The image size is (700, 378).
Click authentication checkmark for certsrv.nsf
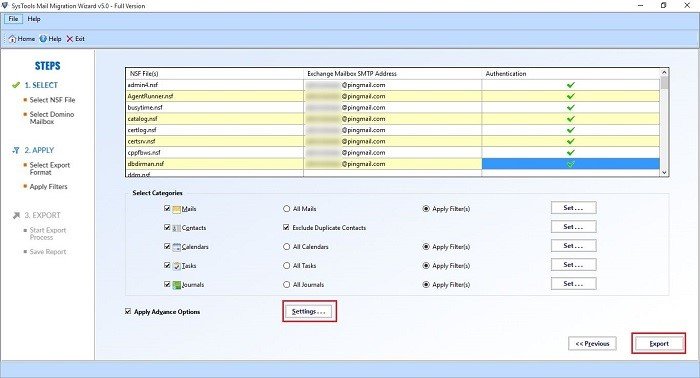[x=571, y=141]
